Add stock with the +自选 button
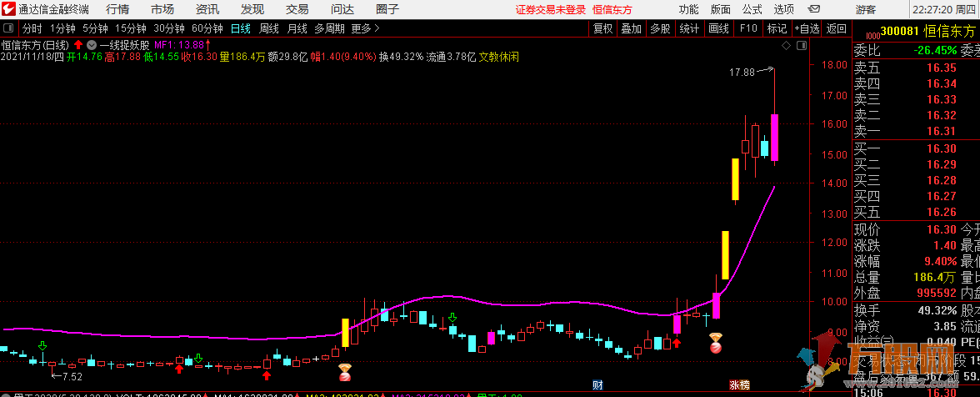 [x=807, y=28]
